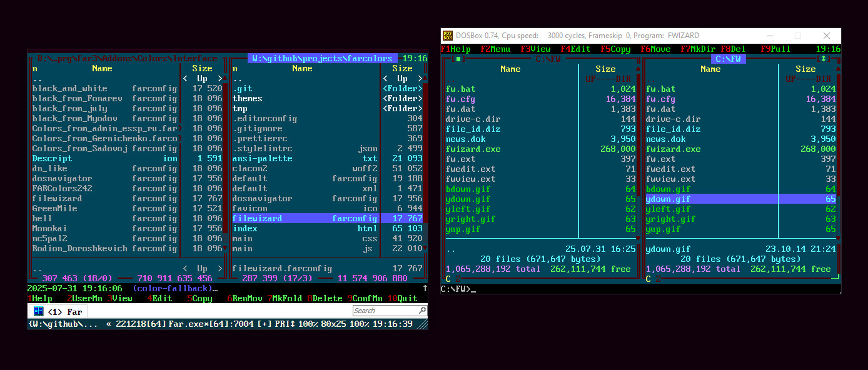
Task: Click 7MkFold in Far key bar
Action: point(285,298)
